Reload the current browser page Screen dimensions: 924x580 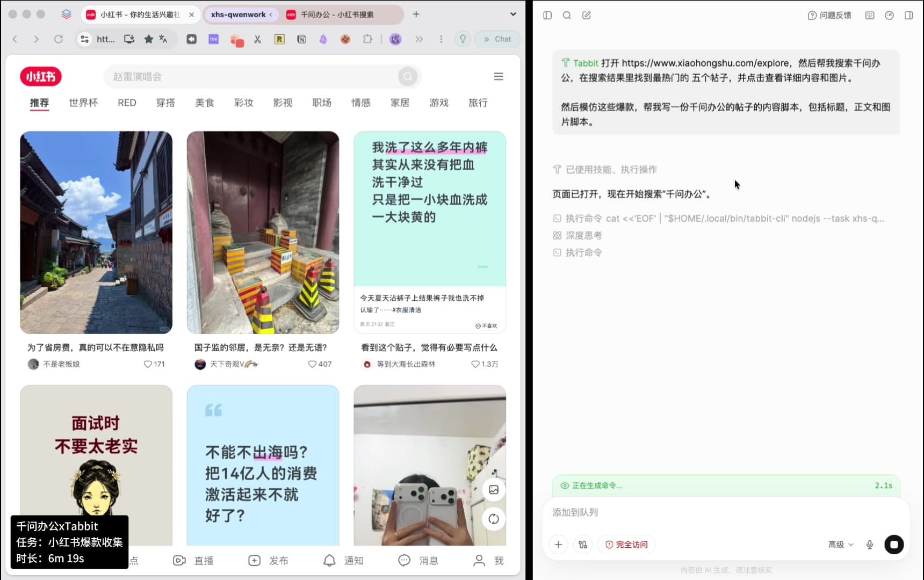click(59, 39)
